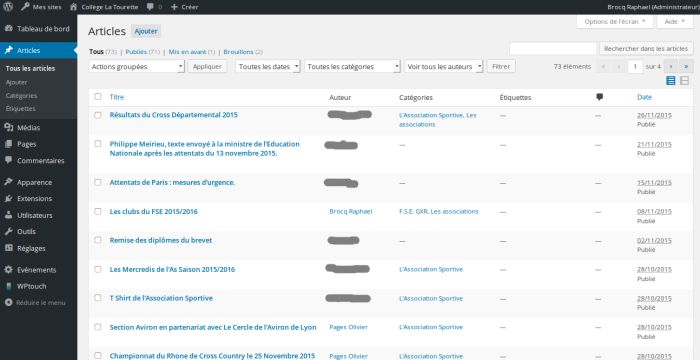Click the Extensions plugin icon
700x360 pixels.
(x=8, y=198)
